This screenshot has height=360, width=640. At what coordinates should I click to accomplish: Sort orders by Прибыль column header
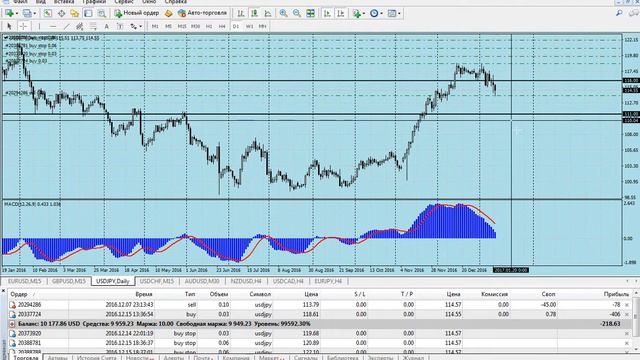(616, 294)
